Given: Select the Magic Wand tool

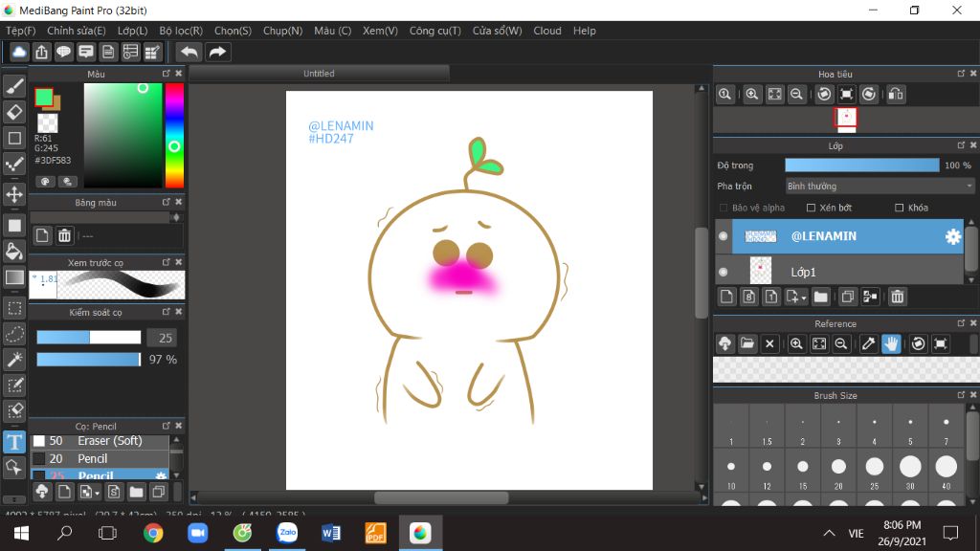Looking at the screenshot, I should [x=14, y=360].
